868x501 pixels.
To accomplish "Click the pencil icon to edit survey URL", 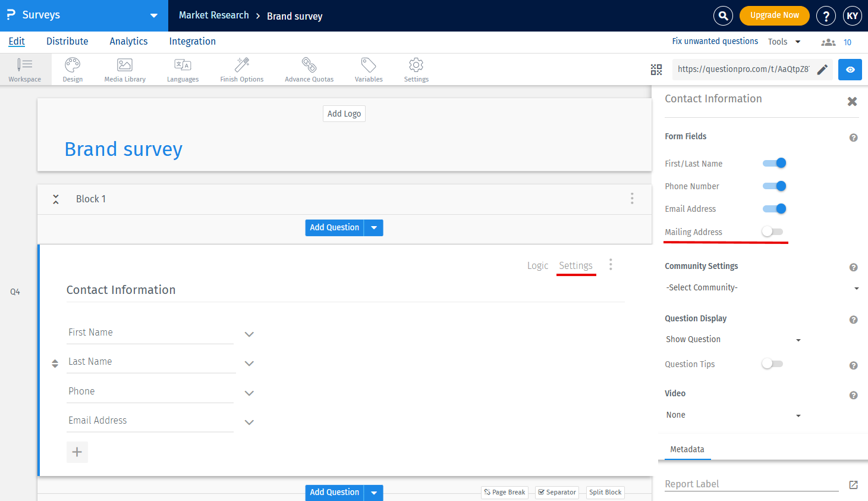I will tap(822, 70).
